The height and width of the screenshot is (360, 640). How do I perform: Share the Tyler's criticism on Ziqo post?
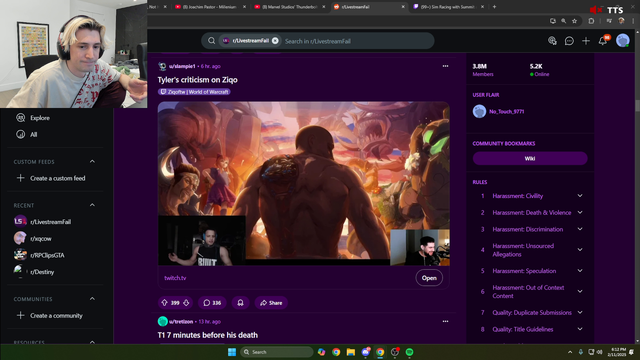pyautogui.click(x=271, y=303)
